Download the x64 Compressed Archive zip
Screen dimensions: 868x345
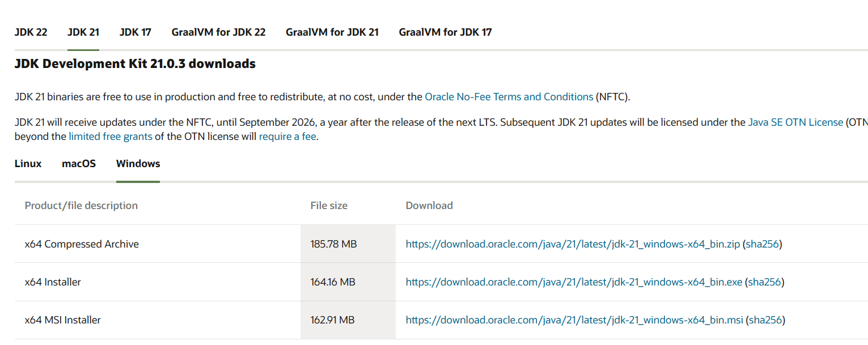coord(573,244)
